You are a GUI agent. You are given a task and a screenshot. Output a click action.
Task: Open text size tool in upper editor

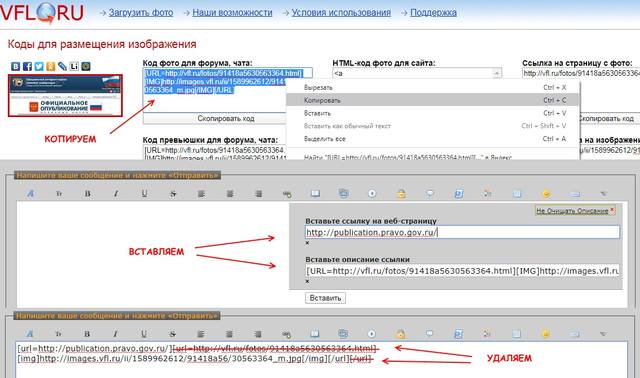click(x=59, y=194)
